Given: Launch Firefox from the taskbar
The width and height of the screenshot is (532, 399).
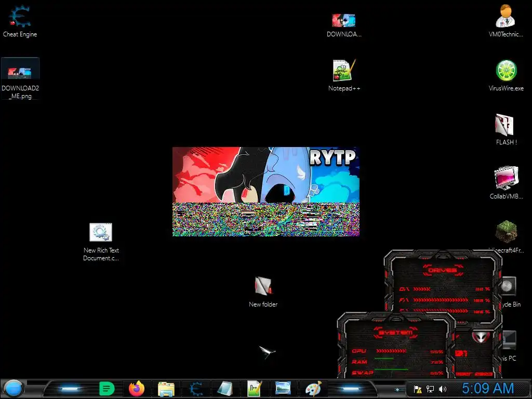Looking at the screenshot, I should [x=137, y=389].
